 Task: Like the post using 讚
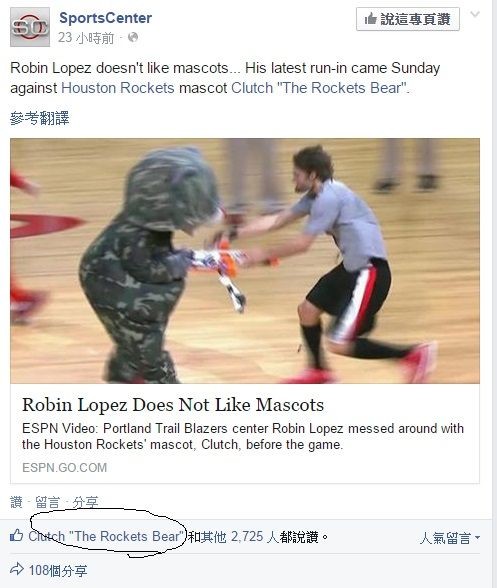16,502
